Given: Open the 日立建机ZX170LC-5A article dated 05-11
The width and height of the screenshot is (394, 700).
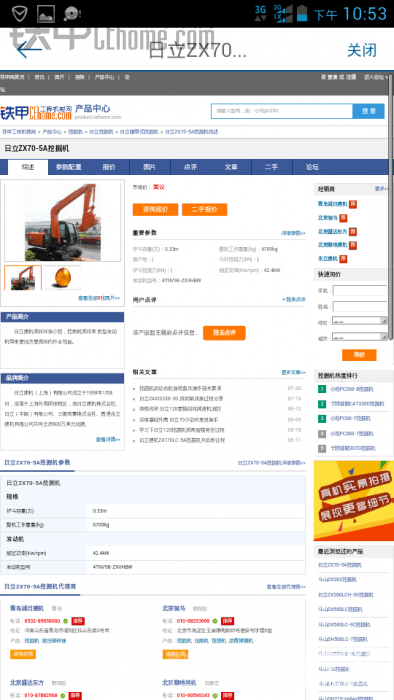Looking at the screenshot, I should 182,440.
